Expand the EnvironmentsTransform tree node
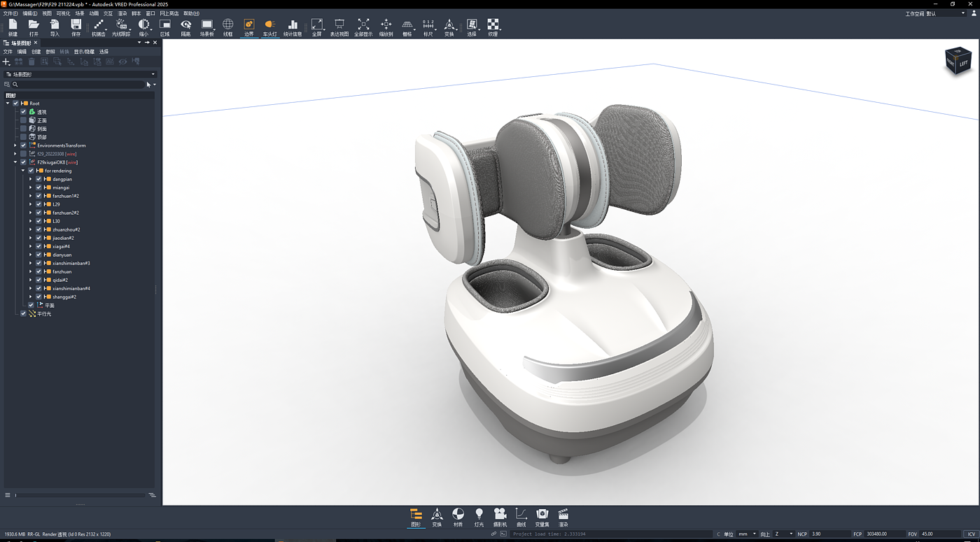The width and height of the screenshot is (980, 542). click(15, 145)
